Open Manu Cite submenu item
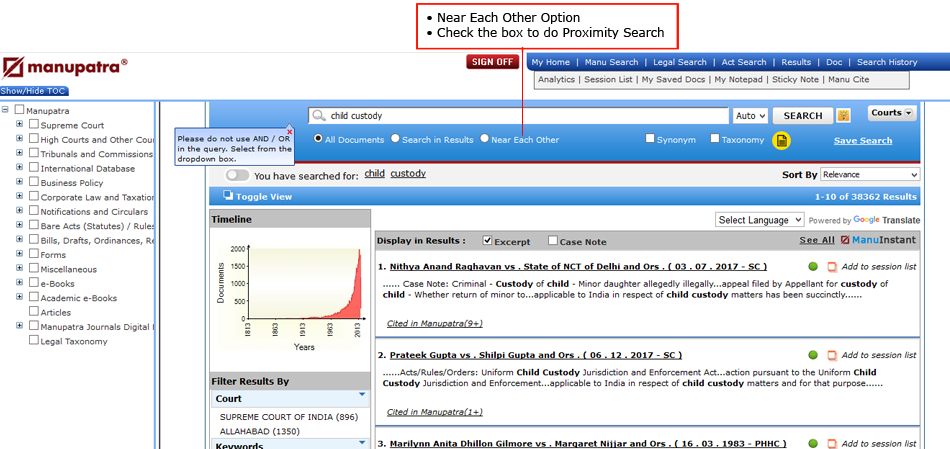 coord(849,79)
